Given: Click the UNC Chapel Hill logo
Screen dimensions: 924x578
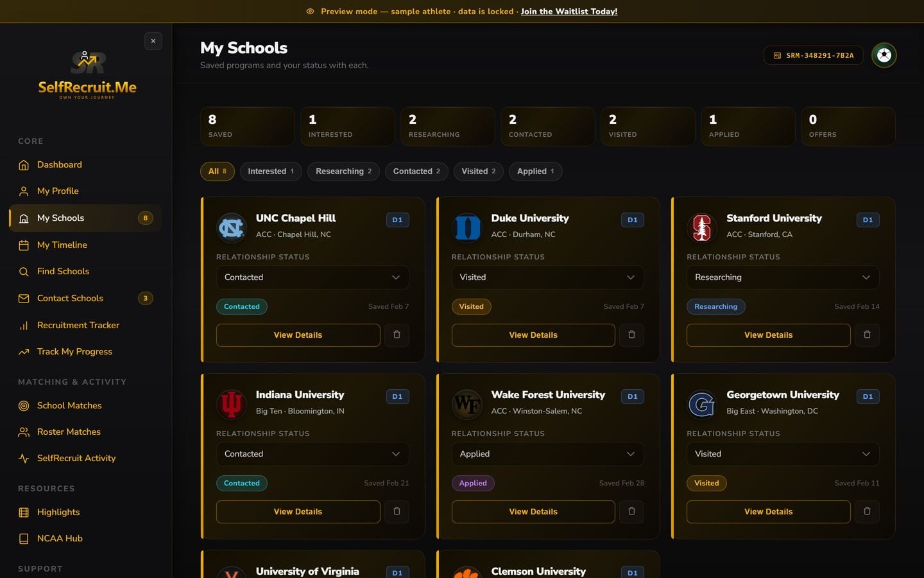Looking at the screenshot, I should [232, 228].
